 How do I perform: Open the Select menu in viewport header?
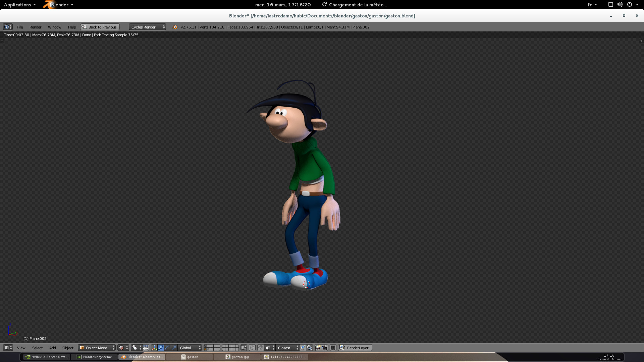pyautogui.click(x=37, y=348)
